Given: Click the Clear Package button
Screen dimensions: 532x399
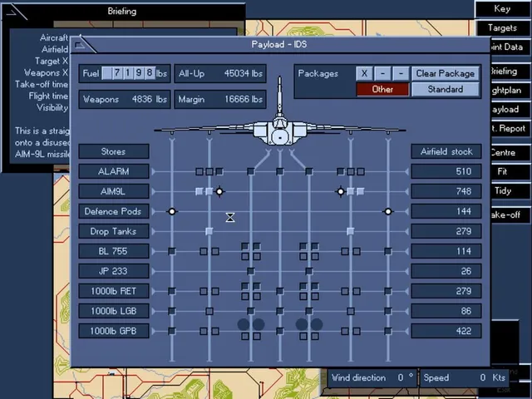Looking at the screenshot, I should point(446,74).
